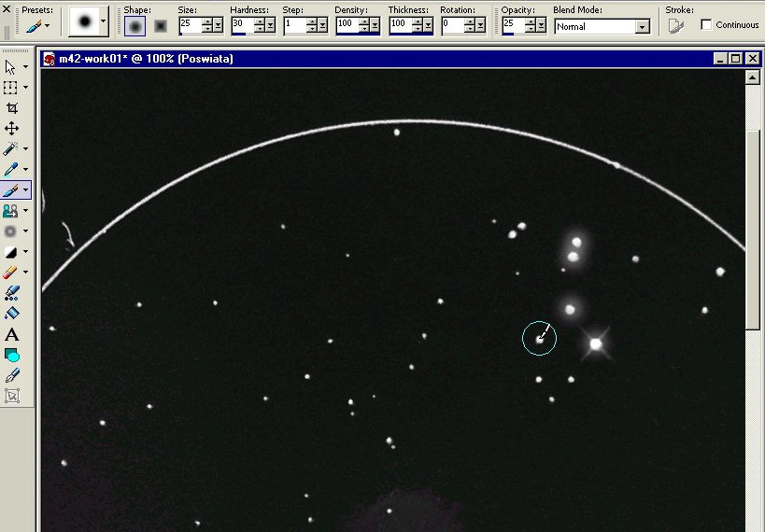
Task: Open the Hardness slider popup arrow
Action: pos(270,25)
